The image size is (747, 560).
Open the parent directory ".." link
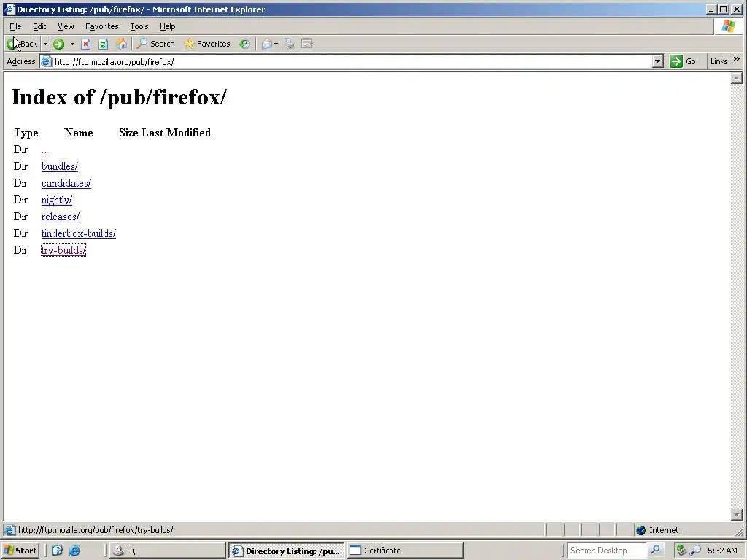point(44,150)
